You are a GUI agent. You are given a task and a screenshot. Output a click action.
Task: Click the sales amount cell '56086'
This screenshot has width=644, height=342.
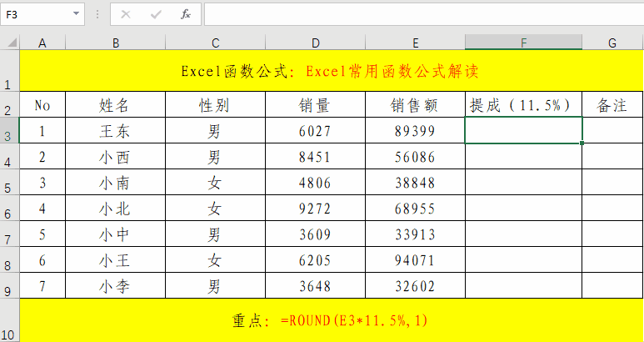[415, 157]
